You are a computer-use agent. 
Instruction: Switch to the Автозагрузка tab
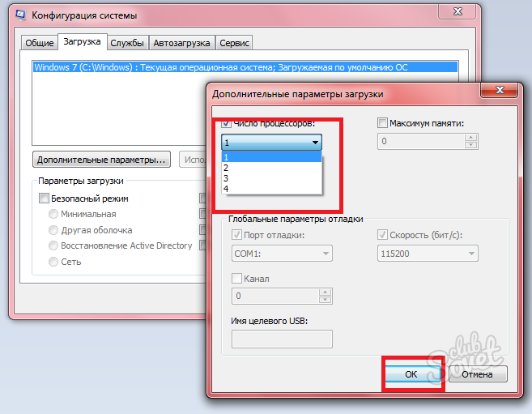(x=181, y=43)
